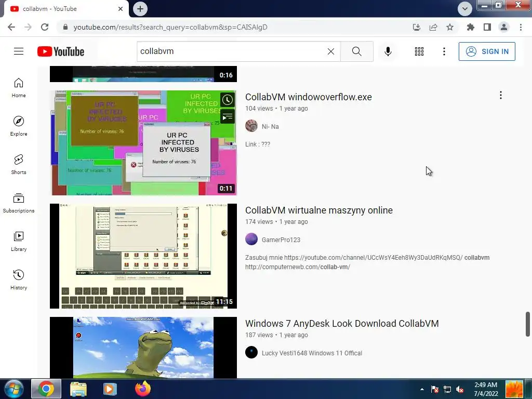
Task: Go back to previous page
Action: [x=11, y=27]
